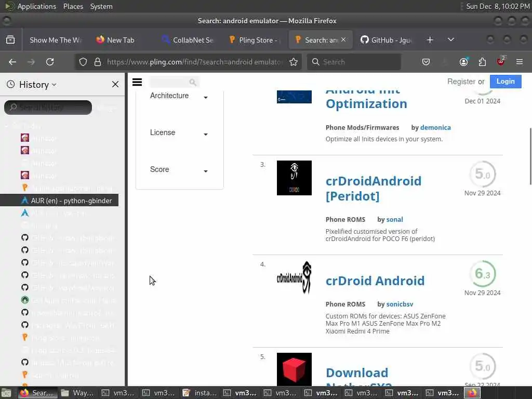Open a new tab with the plus icon

click(430, 39)
